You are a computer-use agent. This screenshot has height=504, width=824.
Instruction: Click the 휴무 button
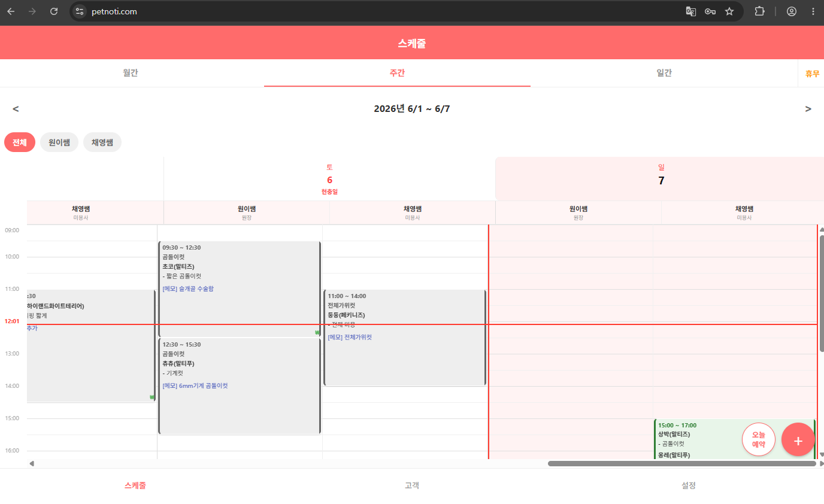click(x=812, y=74)
